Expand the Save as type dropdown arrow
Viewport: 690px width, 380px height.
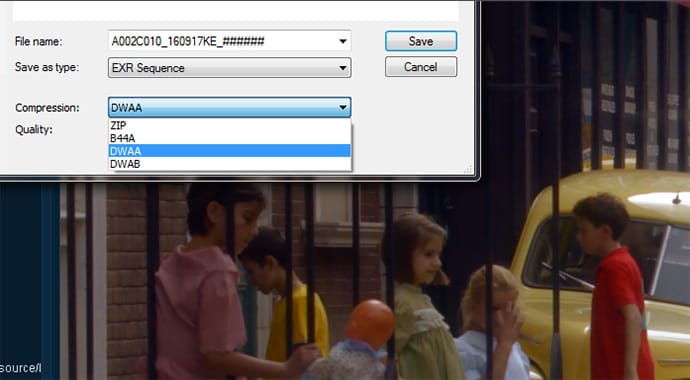tap(343, 68)
